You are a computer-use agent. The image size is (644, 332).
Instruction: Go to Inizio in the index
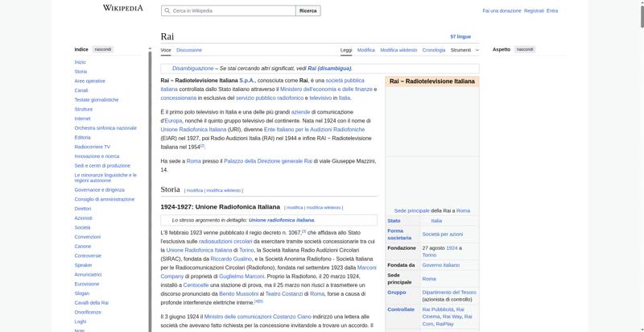point(80,62)
